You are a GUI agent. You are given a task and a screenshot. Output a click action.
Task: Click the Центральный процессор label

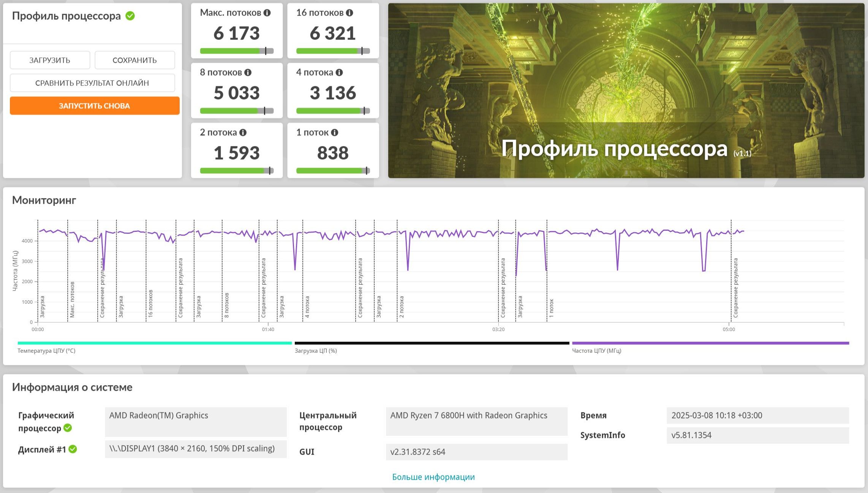tap(328, 421)
